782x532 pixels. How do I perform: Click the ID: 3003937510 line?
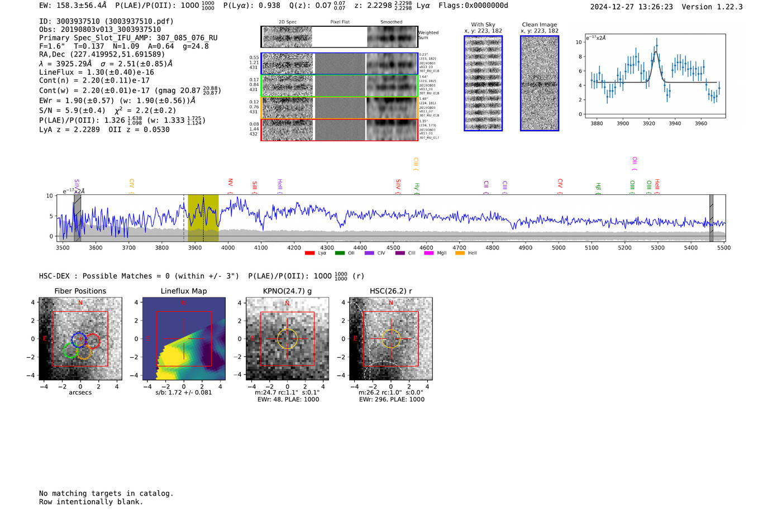point(106,21)
